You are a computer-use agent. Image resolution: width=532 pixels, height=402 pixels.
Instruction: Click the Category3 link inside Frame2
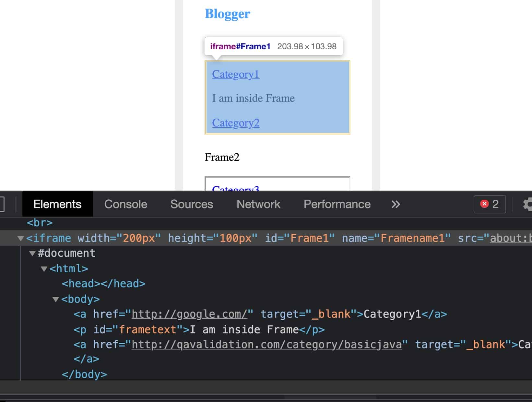point(236,189)
